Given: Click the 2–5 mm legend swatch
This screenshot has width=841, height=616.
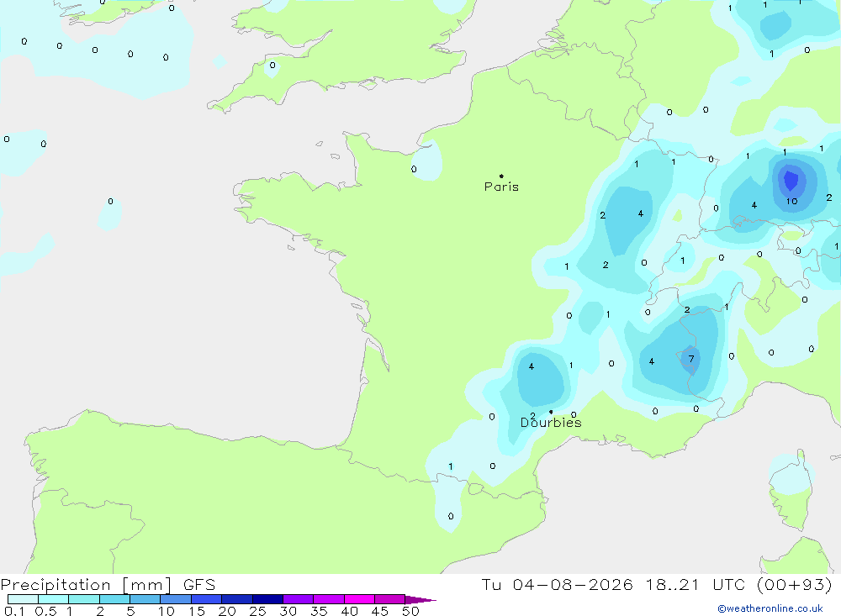Looking at the screenshot, I should 114,599.
